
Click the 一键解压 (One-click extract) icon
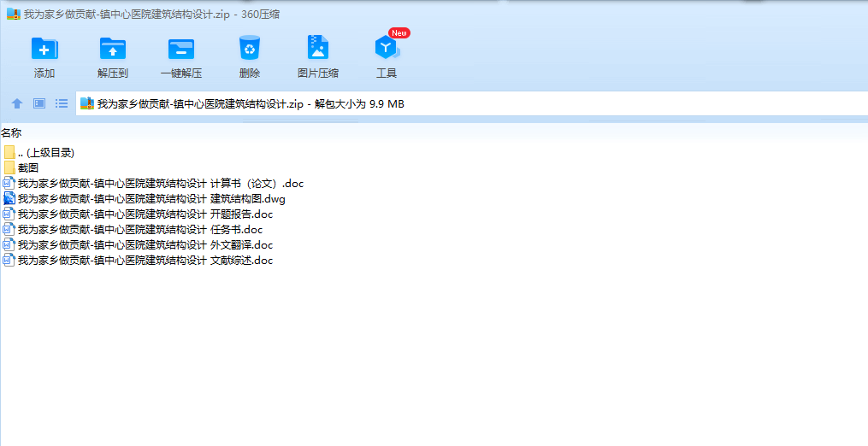(x=181, y=49)
